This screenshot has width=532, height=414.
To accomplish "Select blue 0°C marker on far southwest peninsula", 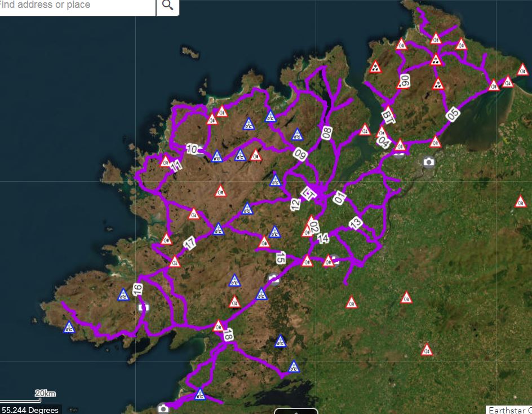I will tap(69, 327).
